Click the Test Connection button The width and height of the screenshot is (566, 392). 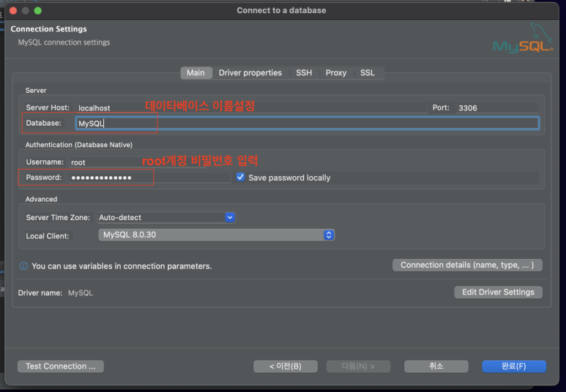(x=61, y=366)
